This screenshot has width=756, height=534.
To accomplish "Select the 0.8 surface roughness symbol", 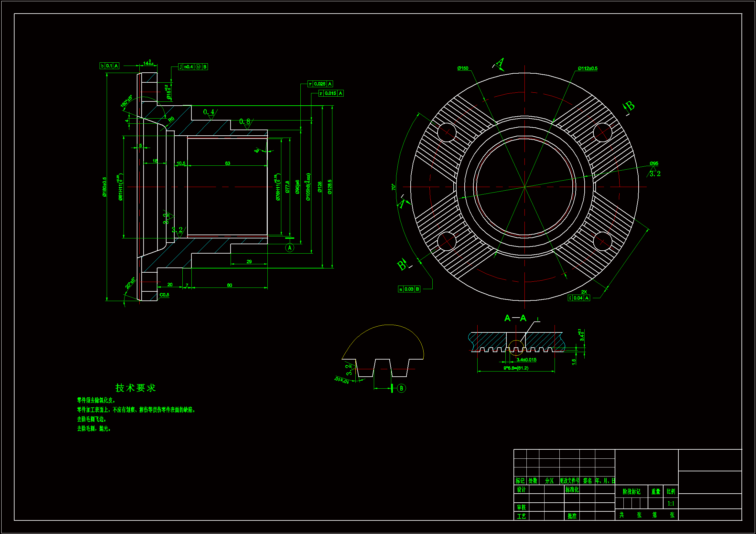I will point(245,122).
